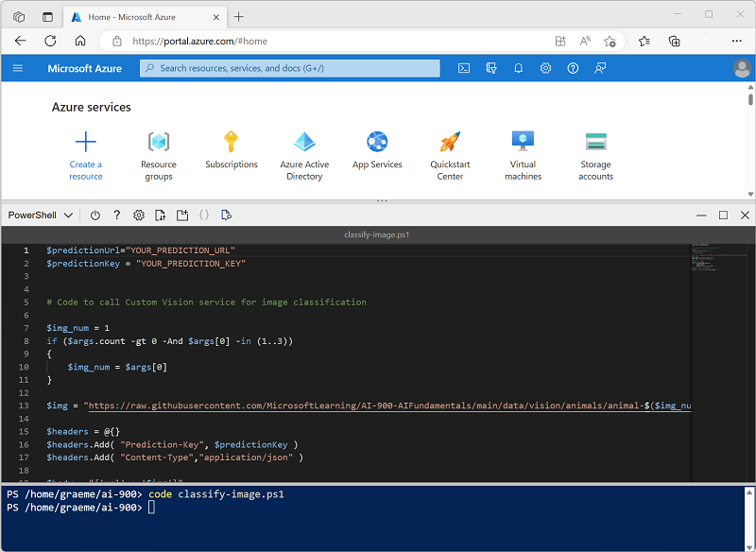This screenshot has height=552, width=756.
Task: Open Azure portal settings gear
Action: pyautogui.click(x=545, y=68)
